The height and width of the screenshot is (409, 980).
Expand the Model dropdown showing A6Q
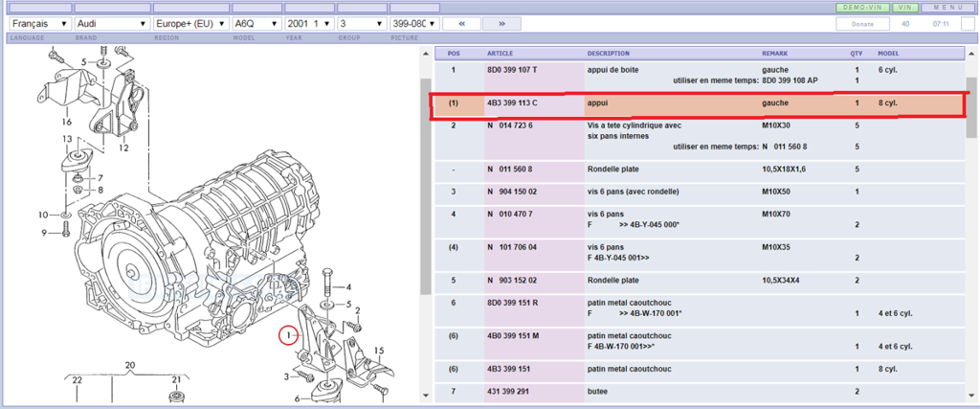(x=256, y=23)
